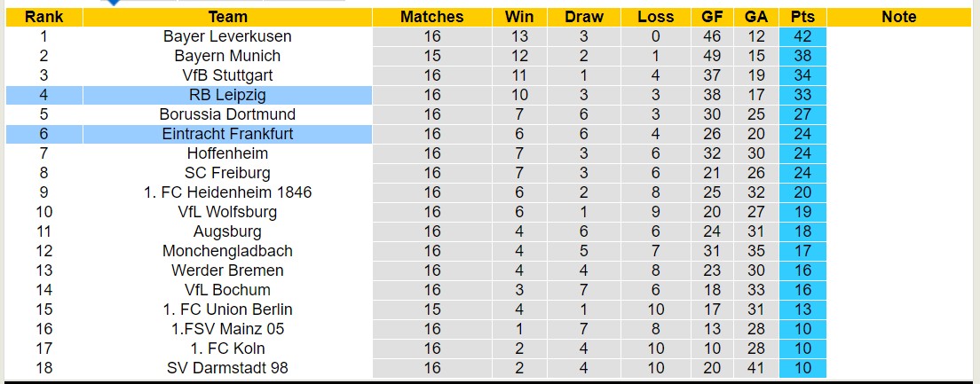980x384 pixels.
Task: Sort by the Pts column header
Action: pyautogui.click(x=802, y=17)
